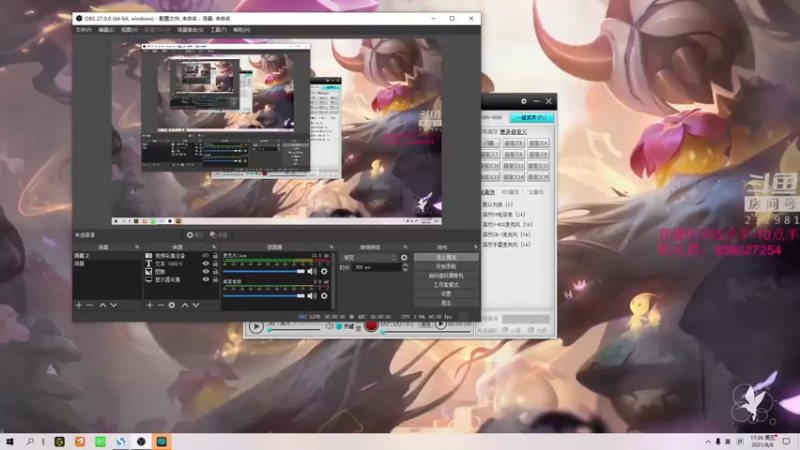Mute the Desktop Audio speaker icon in mixer

tap(312, 295)
